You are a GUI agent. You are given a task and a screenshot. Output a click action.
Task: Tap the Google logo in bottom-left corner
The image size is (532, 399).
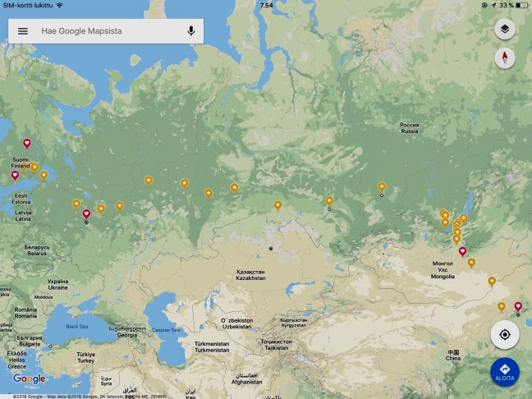[x=29, y=378]
